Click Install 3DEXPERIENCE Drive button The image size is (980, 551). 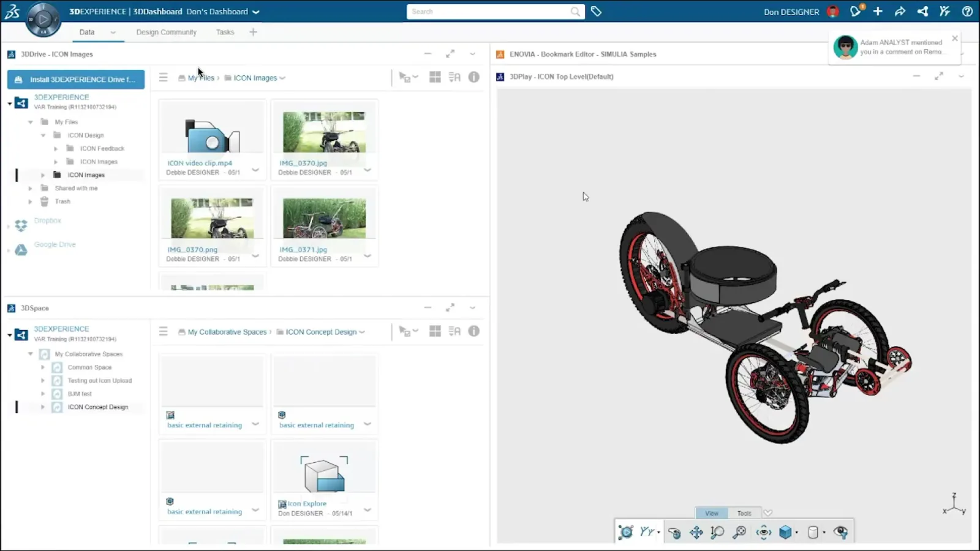pyautogui.click(x=76, y=79)
